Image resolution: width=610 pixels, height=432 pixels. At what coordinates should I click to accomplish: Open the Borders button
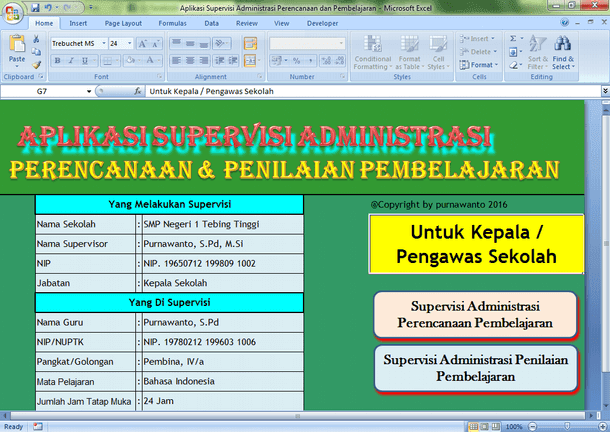click(107, 60)
